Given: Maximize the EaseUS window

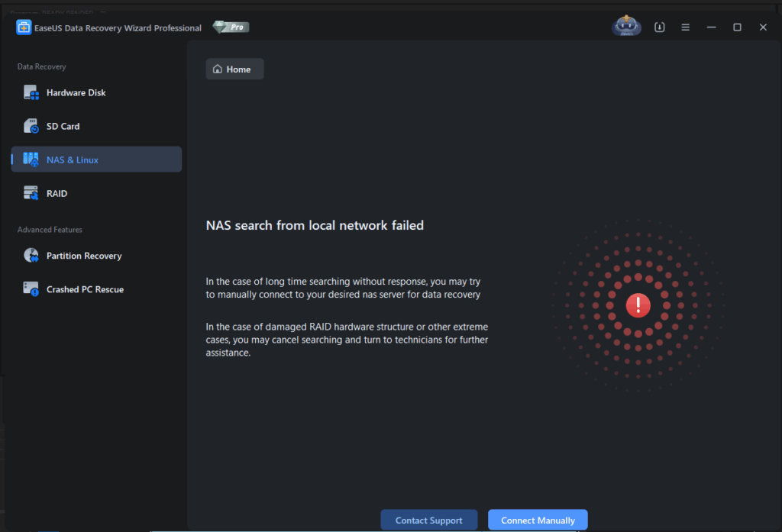Looking at the screenshot, I should (737, 27).
